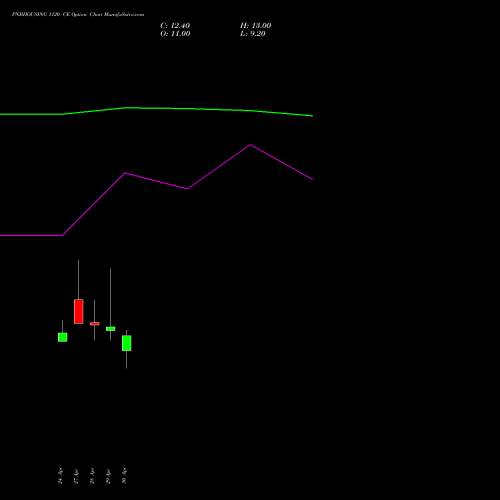Click the 29 Apr date axis label
Viewport: 500px width, 500px height.
(108, 476)
